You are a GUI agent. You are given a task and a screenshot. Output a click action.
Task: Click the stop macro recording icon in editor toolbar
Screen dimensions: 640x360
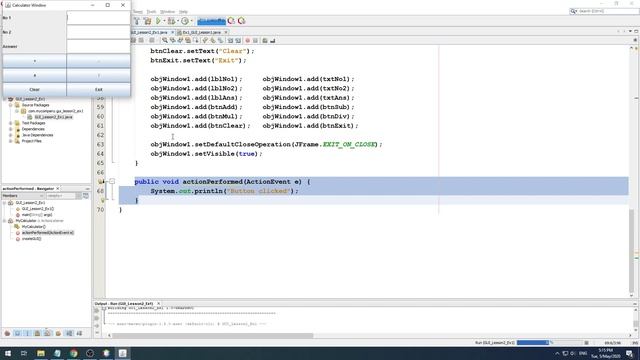click(x=255, y=40)
